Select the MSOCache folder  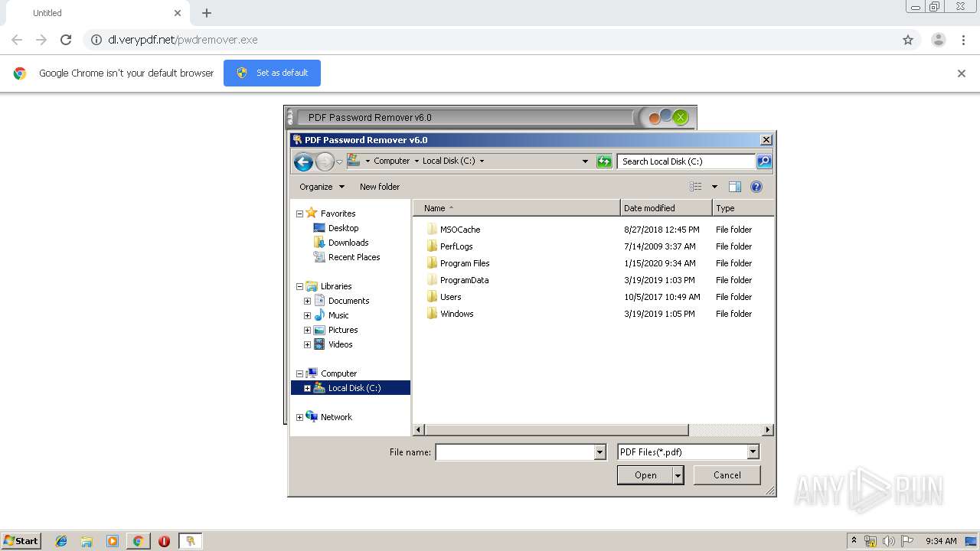click(459, 230)
